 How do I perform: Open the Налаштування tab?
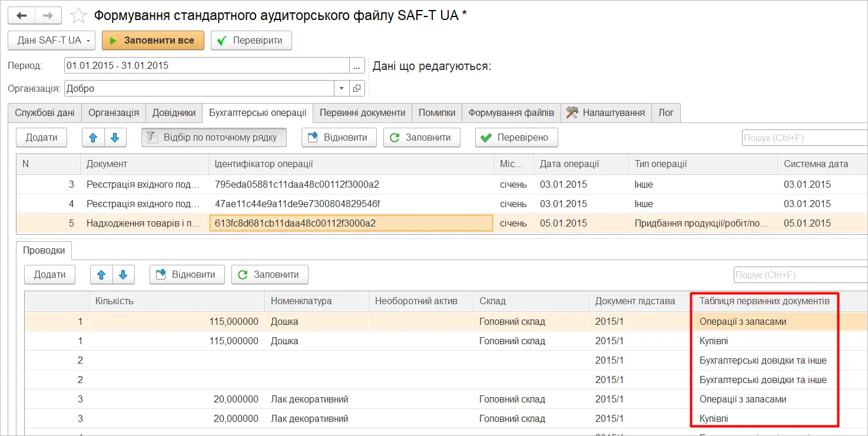(606, 112)
